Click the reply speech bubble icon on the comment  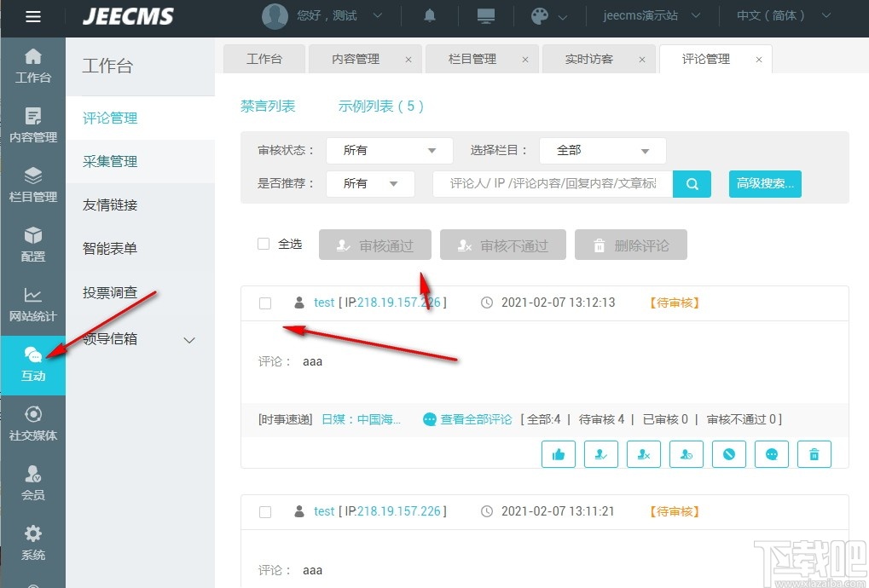coord(771,454)
